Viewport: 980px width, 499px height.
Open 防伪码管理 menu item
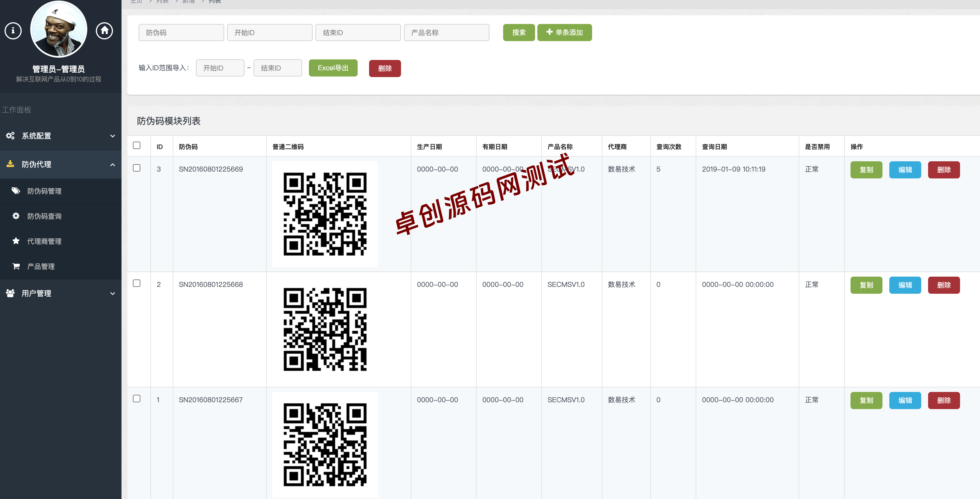pyautogui.click(x=61, y=191)
